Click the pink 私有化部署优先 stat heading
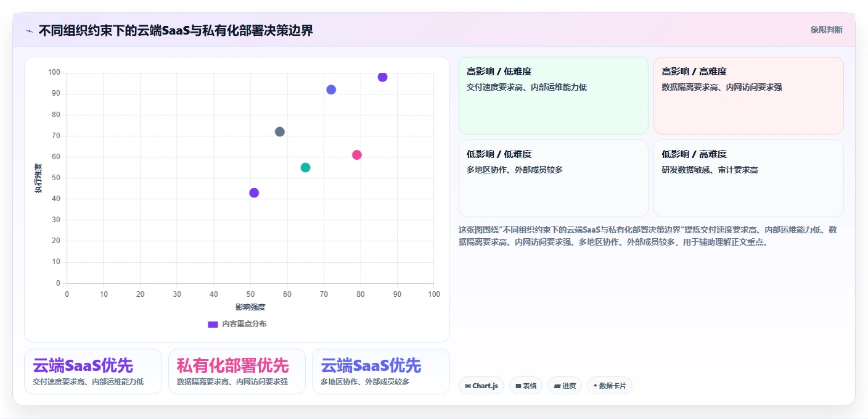Screen dimensions: 868x419 click(233, 365)
